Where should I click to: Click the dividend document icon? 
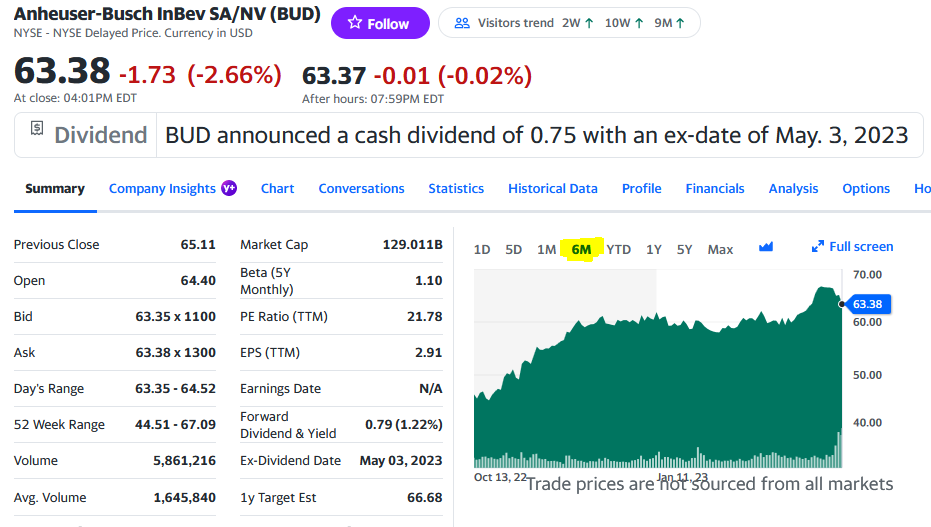pos(37,128)
